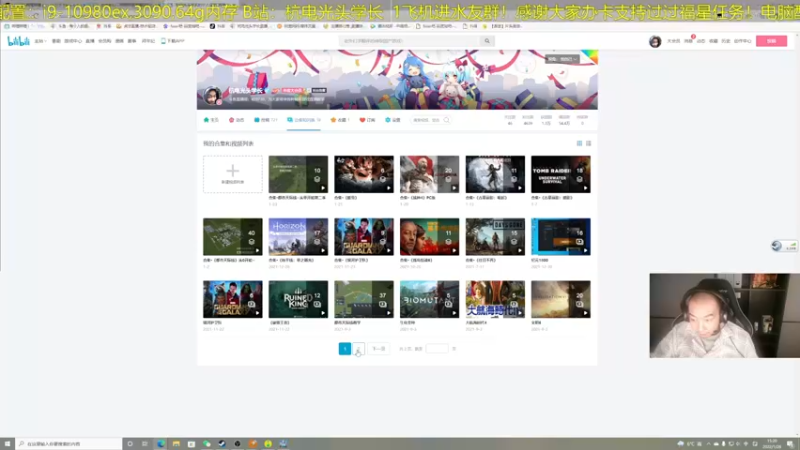Click the pink upload button
Screen dimensions: 800x450
click(x=771, y=41)
